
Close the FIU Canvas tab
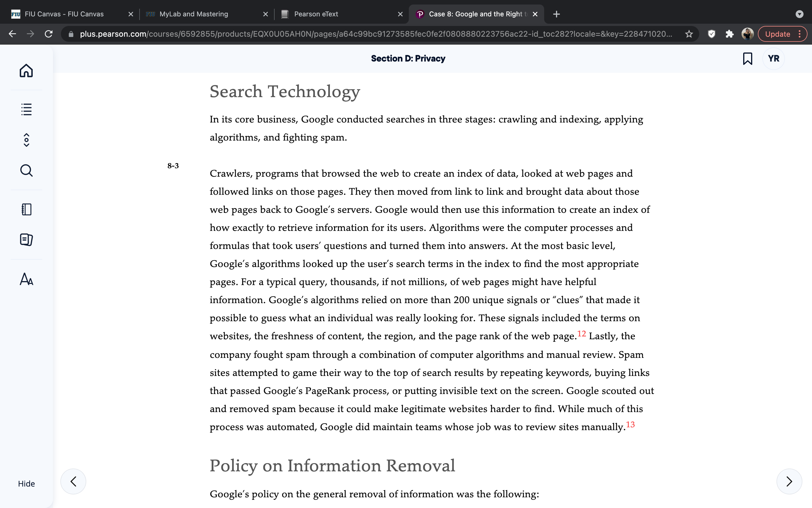[x=131, y=14]
